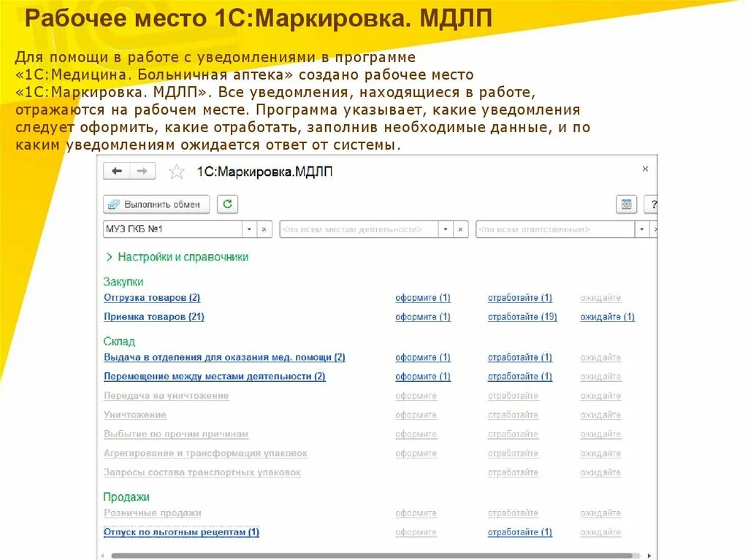Select the Продажи section heading

coord(126,496)
